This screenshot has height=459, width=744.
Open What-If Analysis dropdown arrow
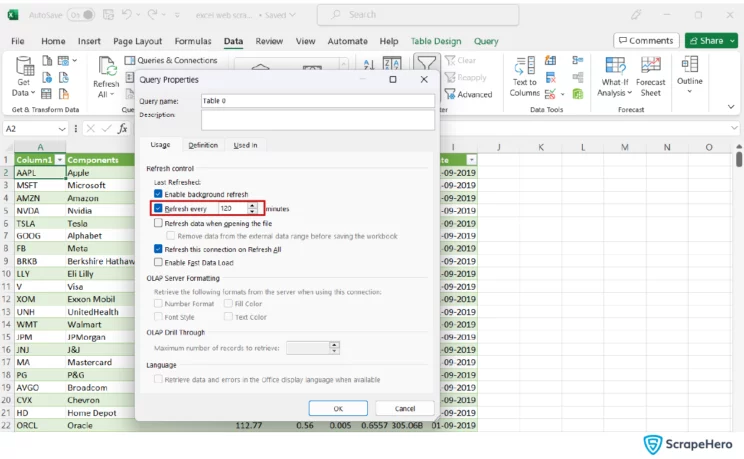[x=630, y=93]
